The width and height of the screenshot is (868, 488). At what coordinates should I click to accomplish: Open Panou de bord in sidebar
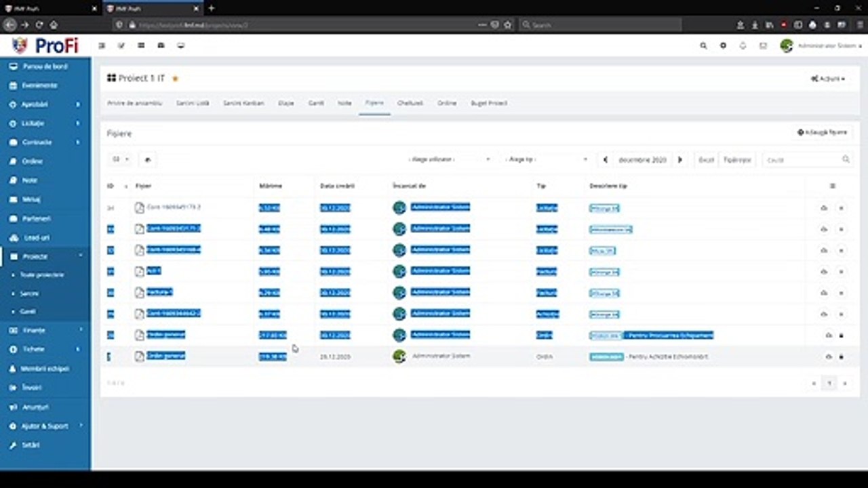point(45,66)
